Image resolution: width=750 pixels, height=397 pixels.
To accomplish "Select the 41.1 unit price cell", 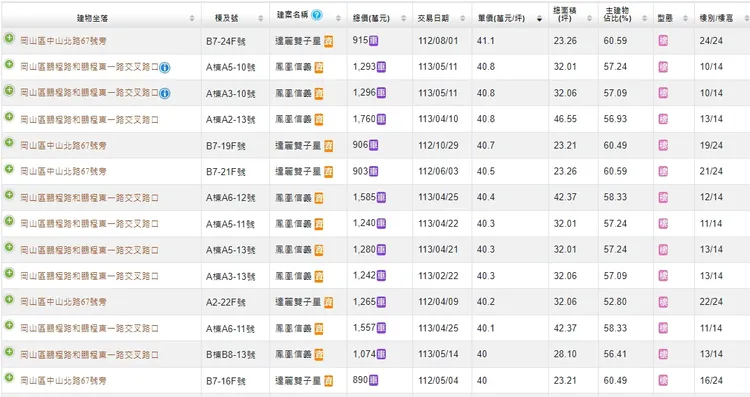I will pos(485,41).
